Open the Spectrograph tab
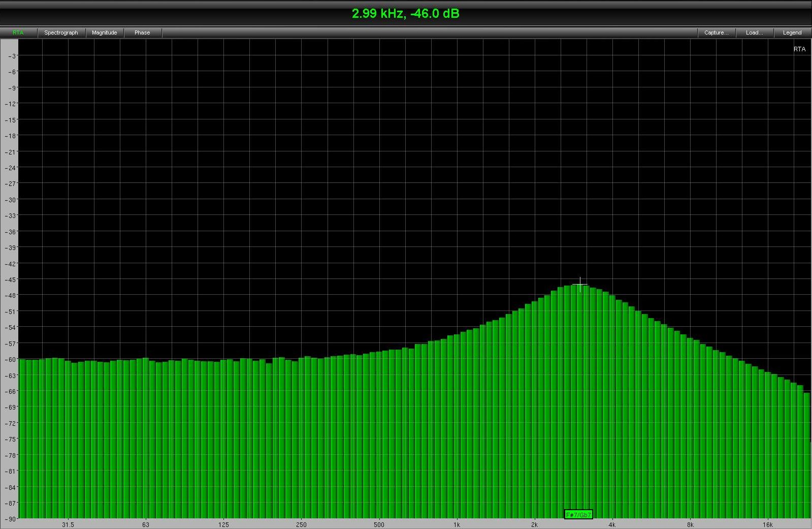The height and width of the screenshot is (529, 812). point(61,33)
